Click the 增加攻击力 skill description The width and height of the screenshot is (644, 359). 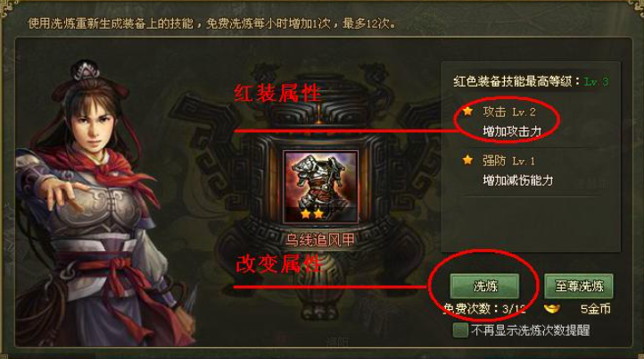(512, 131)
